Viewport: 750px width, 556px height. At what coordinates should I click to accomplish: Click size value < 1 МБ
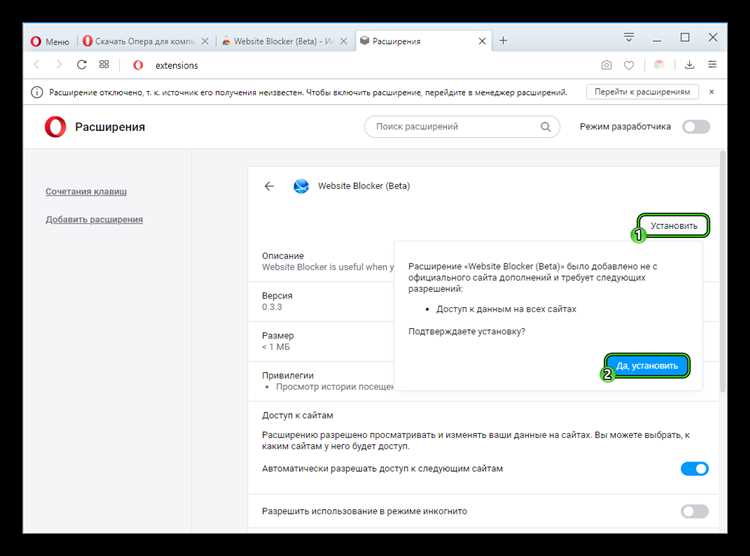[276, 347]
